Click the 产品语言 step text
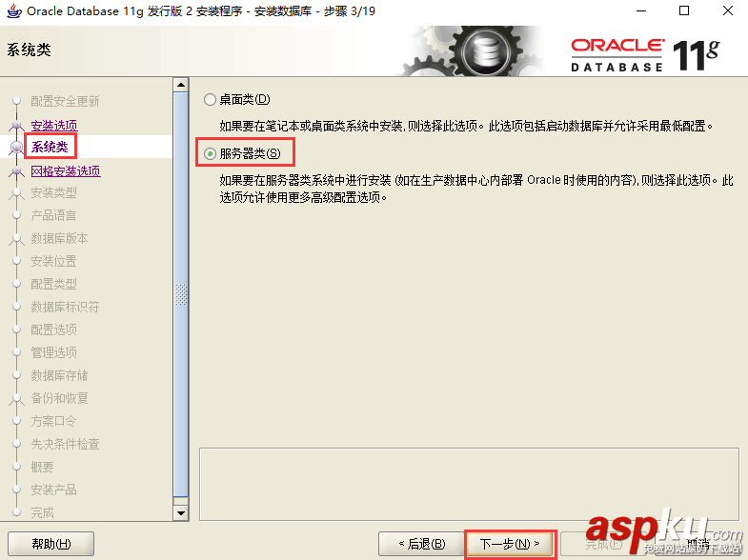 [x=53, y=215]
